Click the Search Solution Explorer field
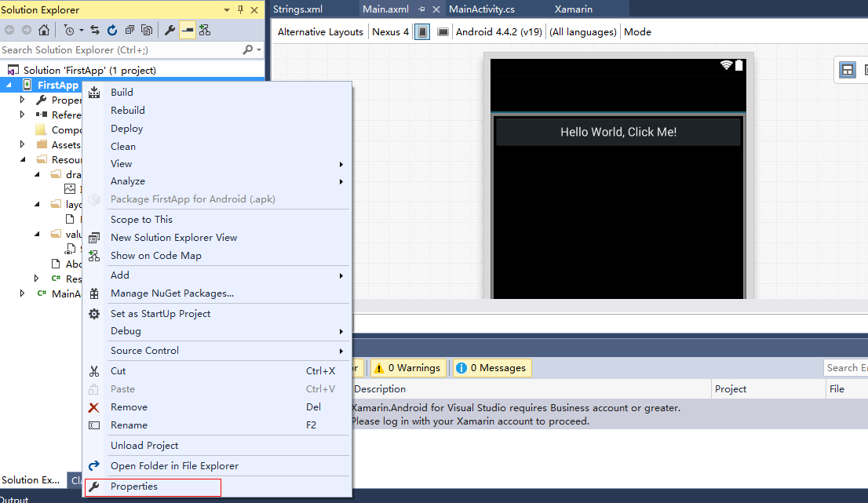The height and width of the screenshot is (503, 868). pos(121,49)
